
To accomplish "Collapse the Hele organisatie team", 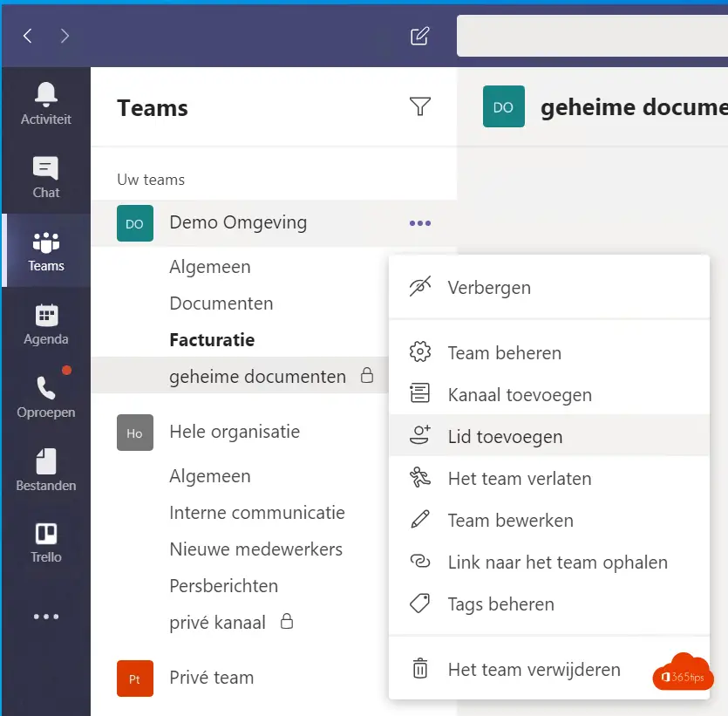I will point(235,432).
